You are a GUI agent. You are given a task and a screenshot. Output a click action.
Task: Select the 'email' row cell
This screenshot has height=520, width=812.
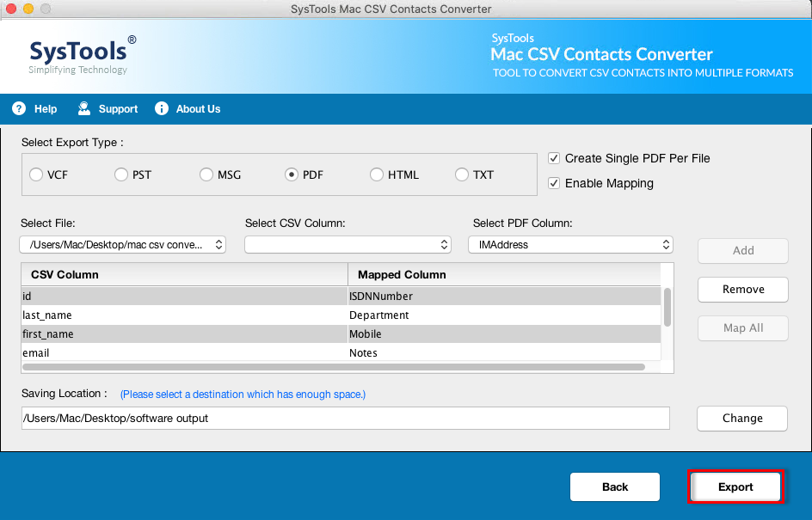(x=184, y=353)
